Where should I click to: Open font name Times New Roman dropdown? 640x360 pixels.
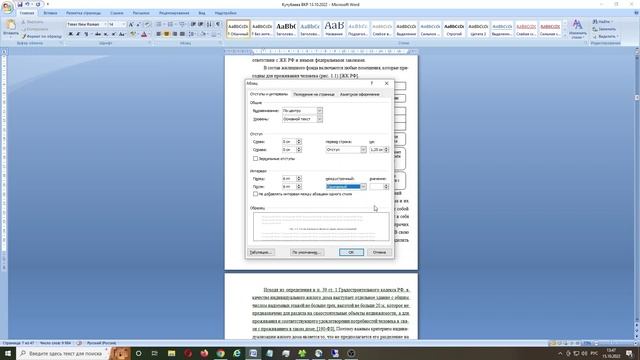[x=105, y=24]
